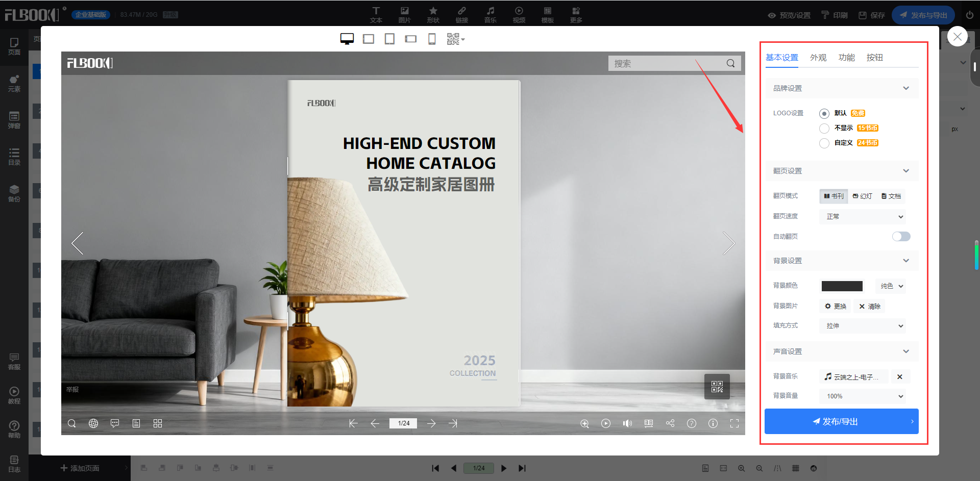Screen dimensions: 980x481
Task: Open the 填充方式 dropdown
Action: click(x=863, y=326)
